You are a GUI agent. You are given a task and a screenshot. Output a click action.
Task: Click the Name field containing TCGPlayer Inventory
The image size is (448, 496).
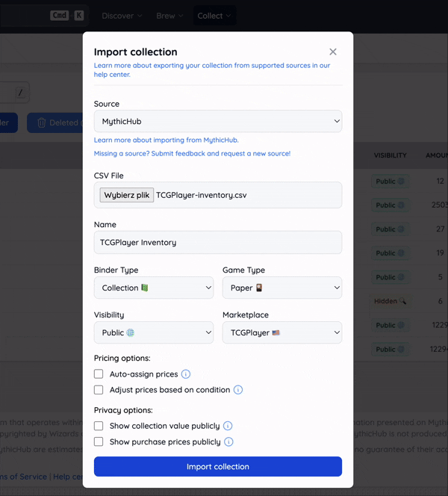(x=217, y=242)
